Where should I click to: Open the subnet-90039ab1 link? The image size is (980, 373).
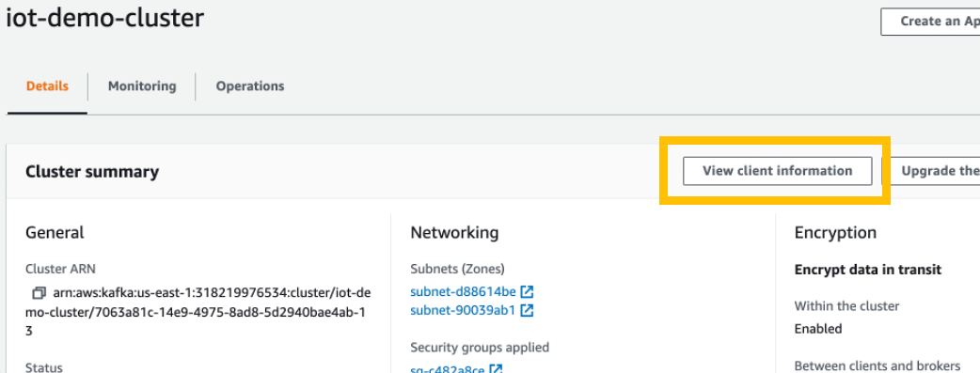463,310
